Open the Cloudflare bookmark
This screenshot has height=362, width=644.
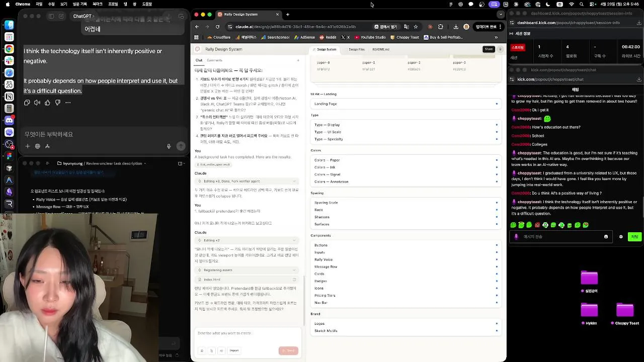[x=219, y=37]
